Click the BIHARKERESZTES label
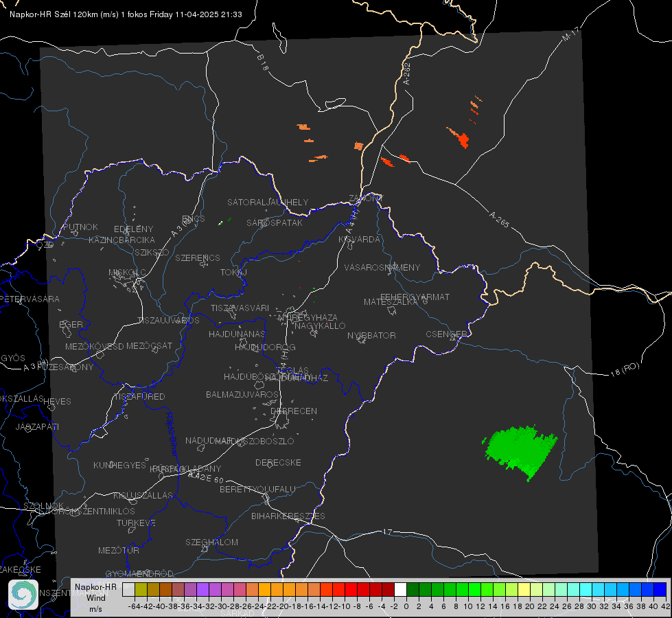Screen dimensions: 672x618 click(288, 516)
